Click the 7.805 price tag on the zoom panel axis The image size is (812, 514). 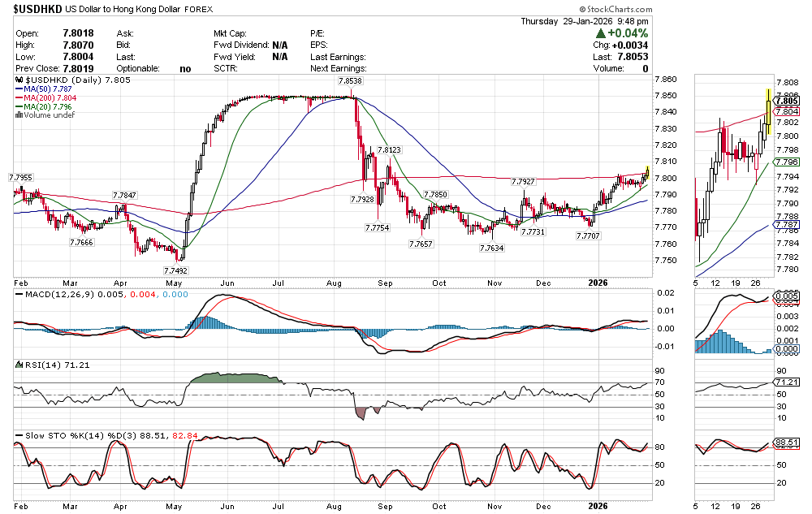point(786,101)
